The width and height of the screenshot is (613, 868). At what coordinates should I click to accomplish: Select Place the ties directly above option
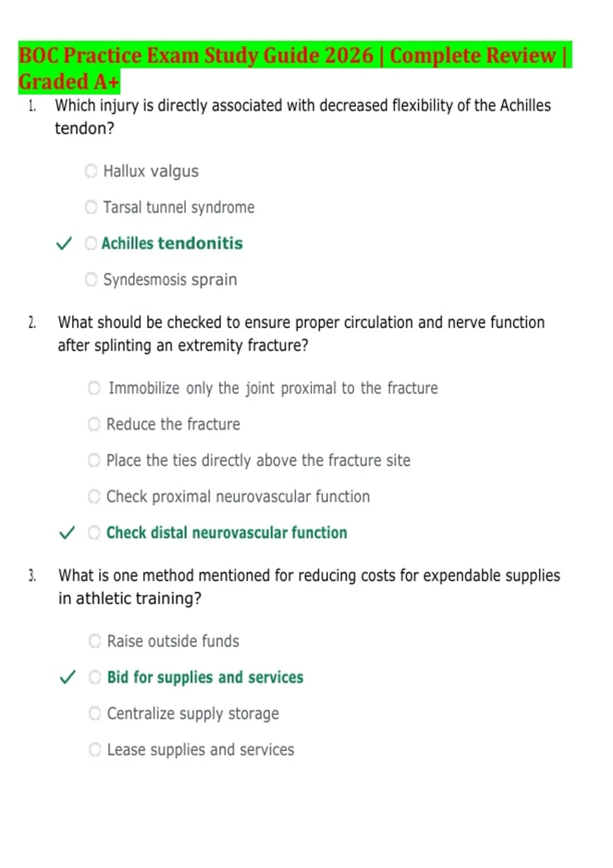(94, 461)
